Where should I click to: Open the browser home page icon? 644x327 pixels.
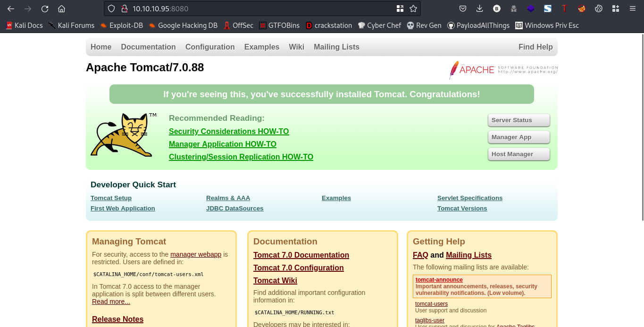[x=61, y=8]
